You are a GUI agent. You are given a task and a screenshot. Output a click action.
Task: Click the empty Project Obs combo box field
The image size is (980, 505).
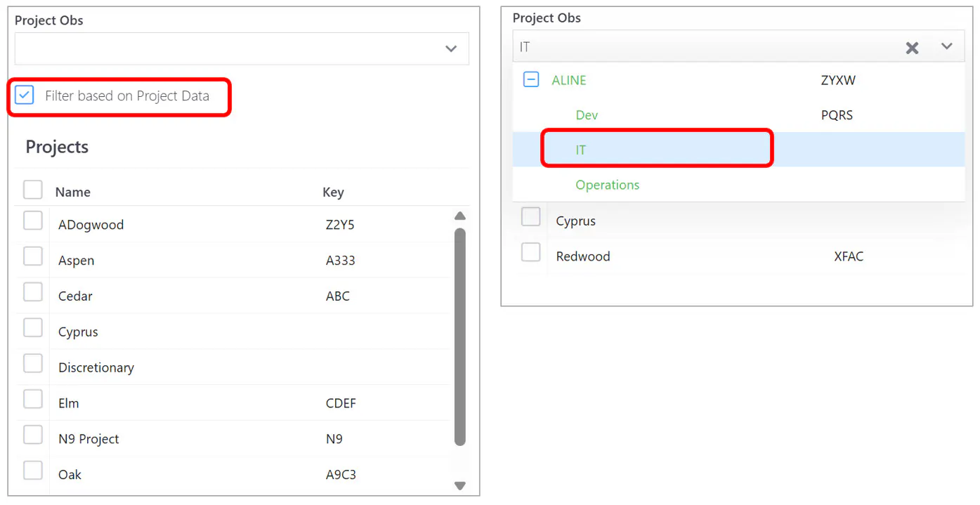(x=242, y=48)
